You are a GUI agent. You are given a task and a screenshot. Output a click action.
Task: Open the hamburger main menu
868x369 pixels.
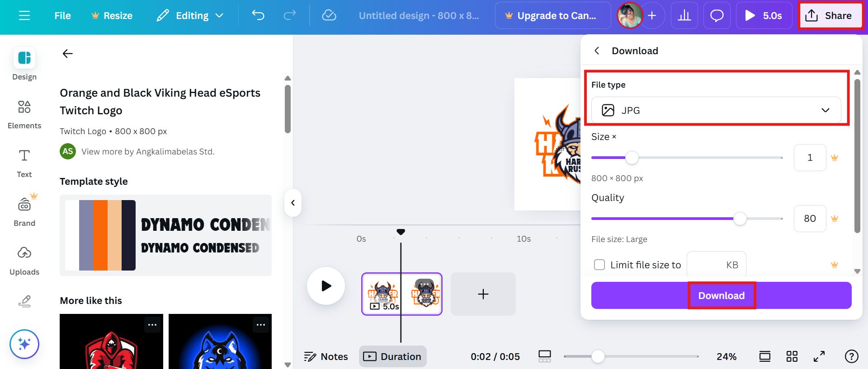(x=24, y=15)
